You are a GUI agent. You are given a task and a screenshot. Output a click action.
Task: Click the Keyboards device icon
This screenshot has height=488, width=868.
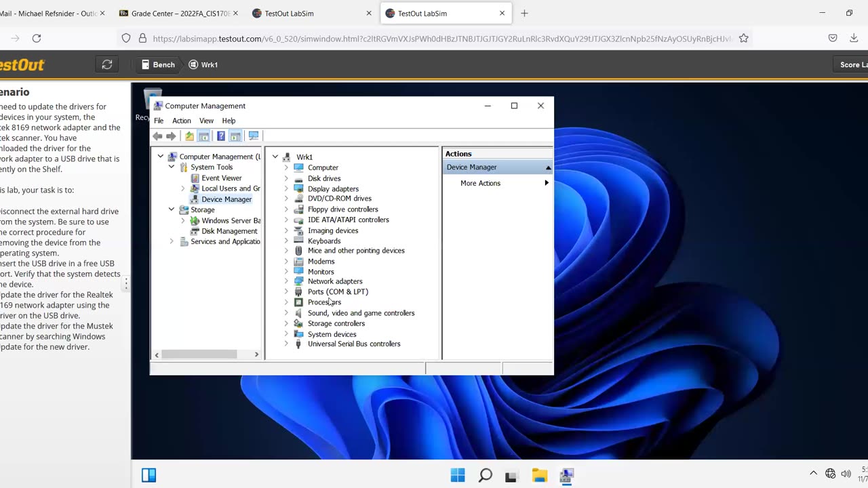[x=298, y=241]
